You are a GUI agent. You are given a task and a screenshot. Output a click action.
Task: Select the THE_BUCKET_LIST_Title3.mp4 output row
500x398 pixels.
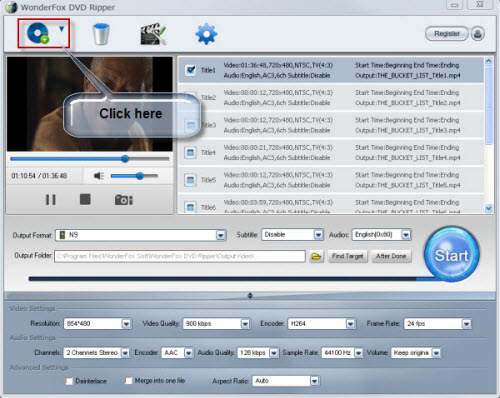[x=331, y=125]
